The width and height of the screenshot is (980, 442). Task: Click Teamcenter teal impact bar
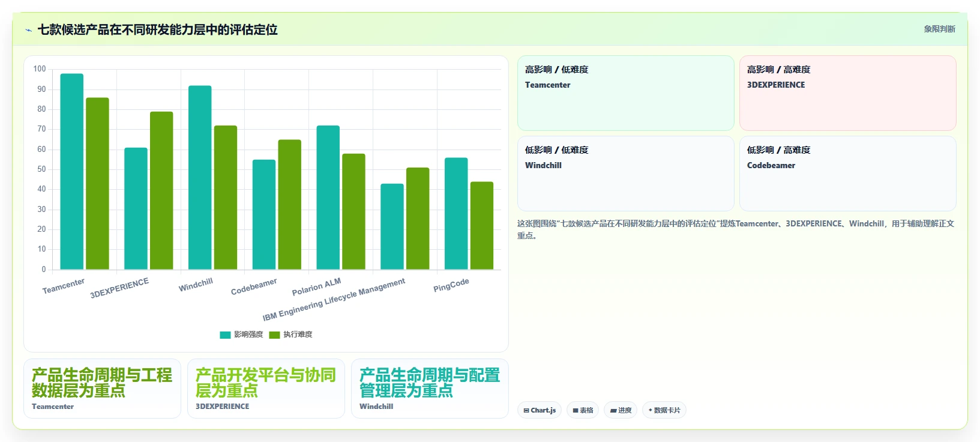tap(72, 172)
